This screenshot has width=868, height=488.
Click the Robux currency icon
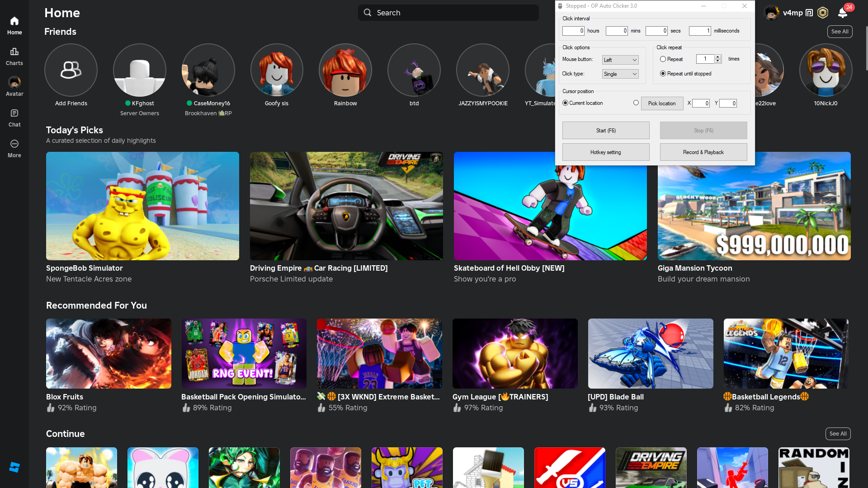pos(823,13)
